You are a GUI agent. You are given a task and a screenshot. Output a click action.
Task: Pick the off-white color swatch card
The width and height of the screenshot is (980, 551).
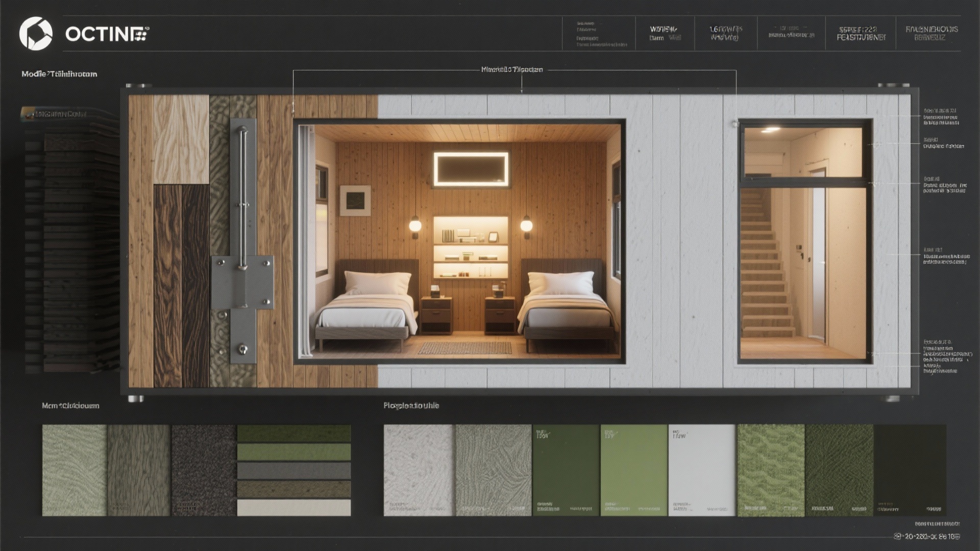click(701, 469)
